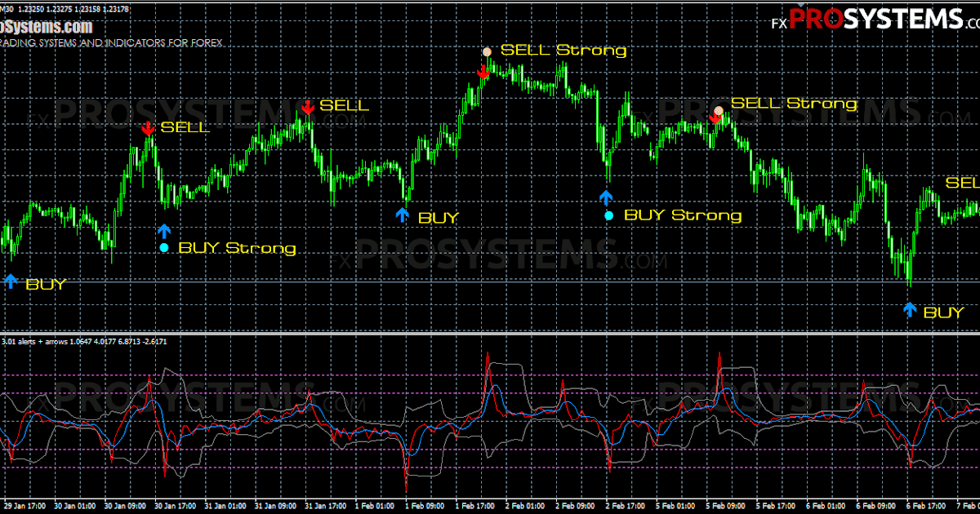Select the blue arrow at the 2 Feb 09:00 low
This screenshot has width=980, height=514.
tap(605, 197)
